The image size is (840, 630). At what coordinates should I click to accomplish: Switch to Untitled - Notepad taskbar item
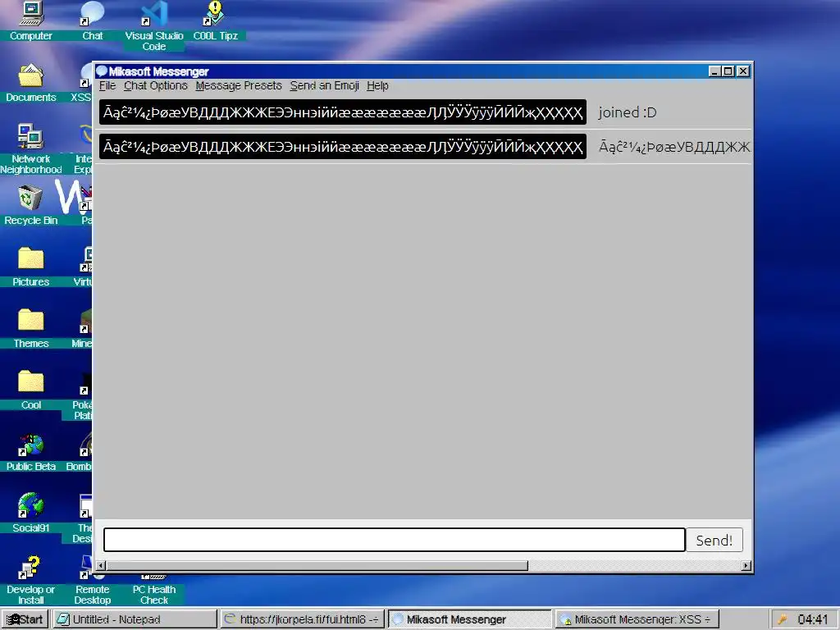(x=135, y=619)
